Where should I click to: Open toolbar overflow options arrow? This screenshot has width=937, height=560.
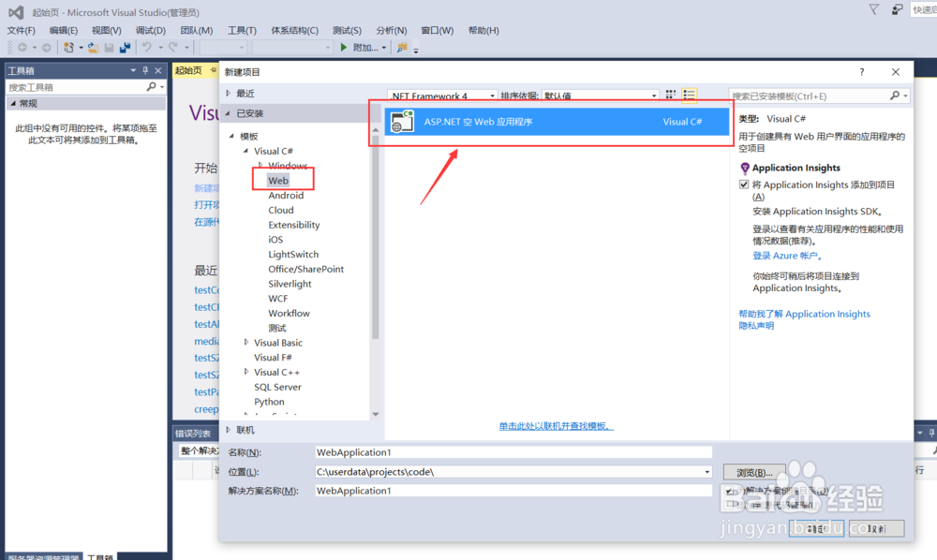tap(416, 50)
